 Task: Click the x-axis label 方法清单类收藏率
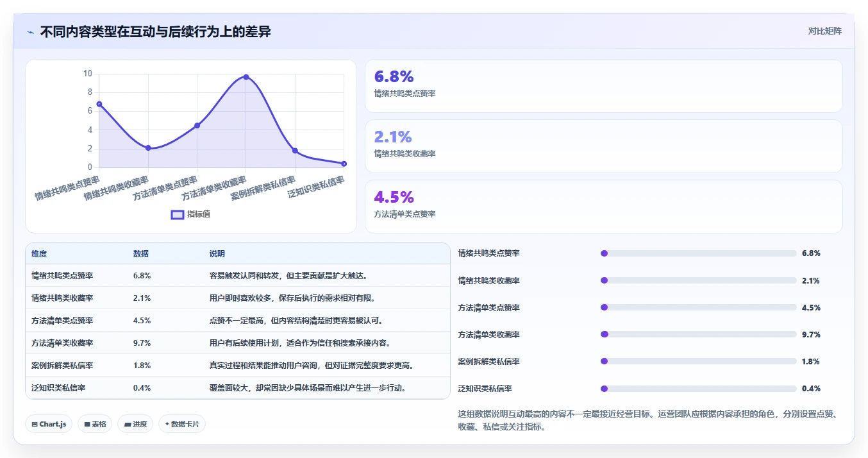pyautogui.click(x=214, y=188)
